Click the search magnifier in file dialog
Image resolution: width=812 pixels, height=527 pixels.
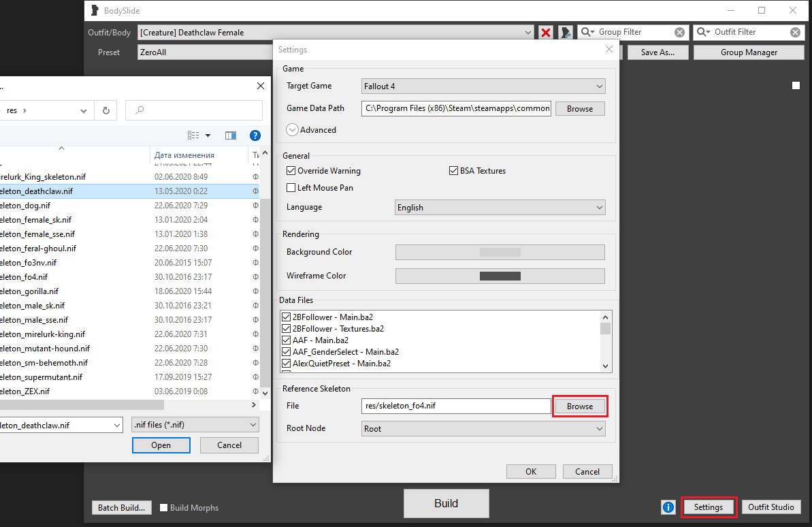point(140,110)
